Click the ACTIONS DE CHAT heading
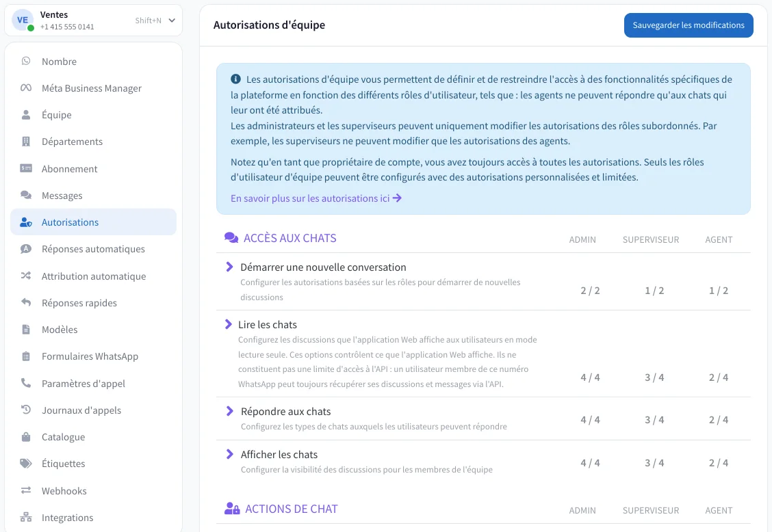 click(x=292, y=509)
